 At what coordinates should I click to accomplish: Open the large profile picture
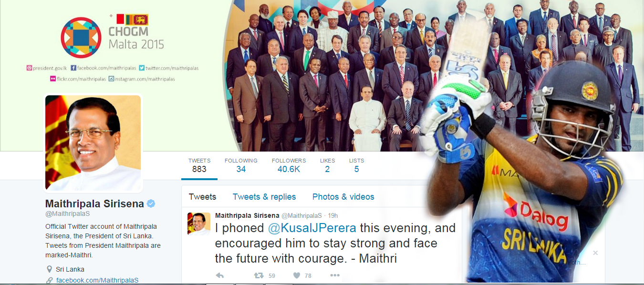coord(93,143)
